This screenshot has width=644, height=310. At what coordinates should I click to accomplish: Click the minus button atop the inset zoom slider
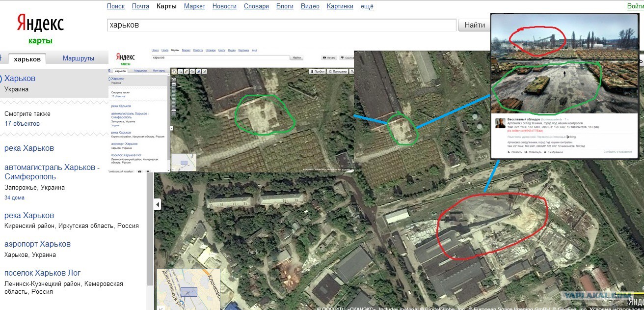tap(174, 84)
